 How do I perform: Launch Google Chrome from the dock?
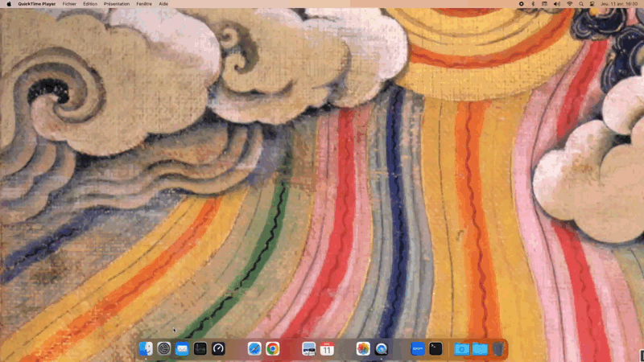[x=273, y=348]
